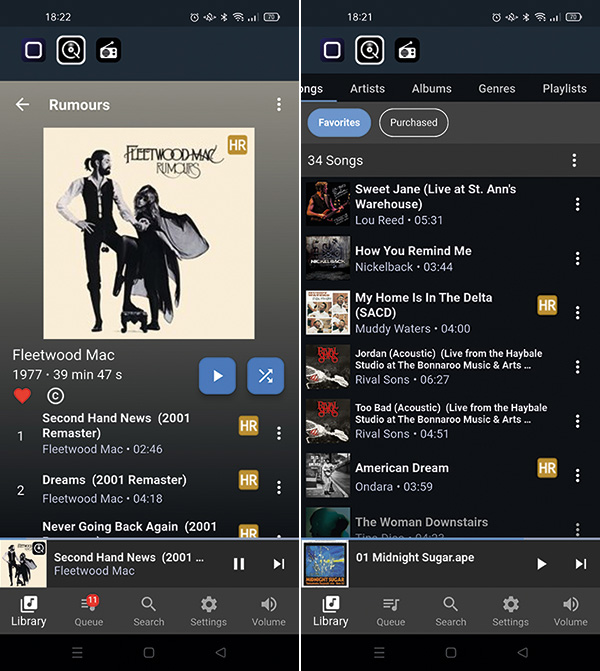Switch to the Artists tab
The image size is (600, 671).
[367, 89]
